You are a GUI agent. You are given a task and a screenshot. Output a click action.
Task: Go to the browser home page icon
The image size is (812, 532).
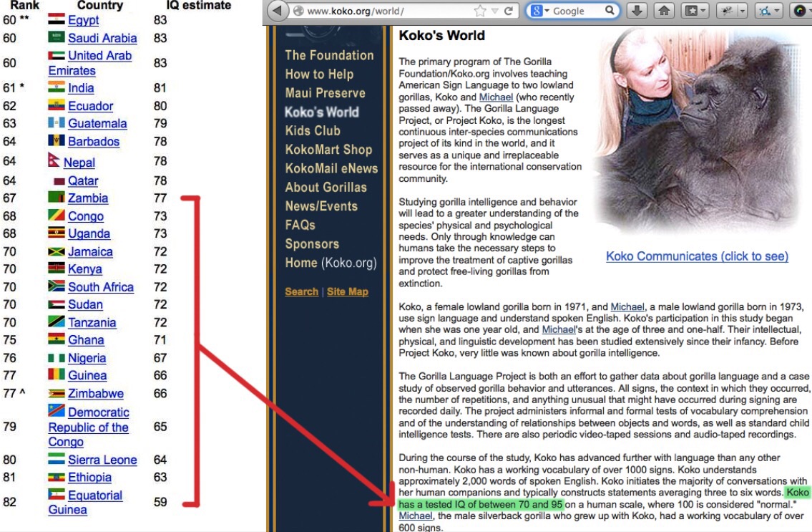coord(664,11)
